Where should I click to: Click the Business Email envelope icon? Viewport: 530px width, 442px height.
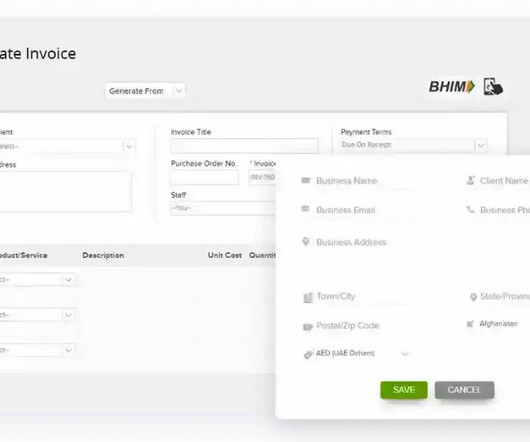pos(305,209)
